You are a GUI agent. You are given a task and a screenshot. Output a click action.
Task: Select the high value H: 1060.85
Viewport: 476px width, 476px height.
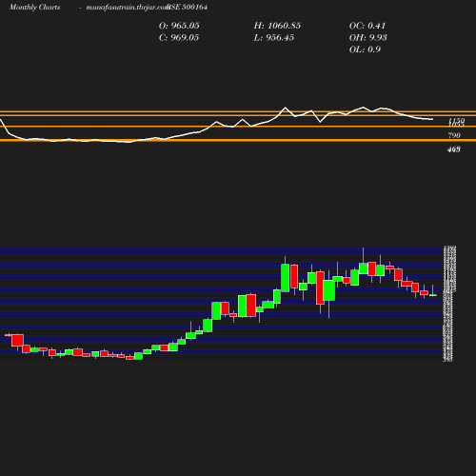(277, 26)
